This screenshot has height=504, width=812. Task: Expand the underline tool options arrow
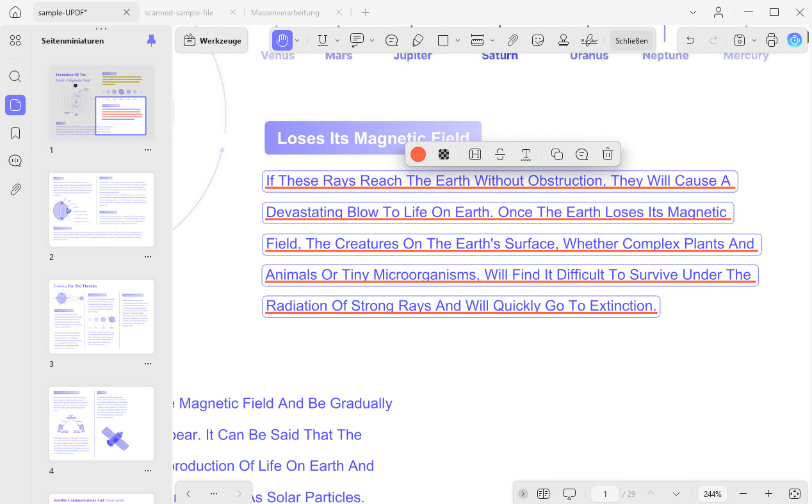(x=337, y=40)
